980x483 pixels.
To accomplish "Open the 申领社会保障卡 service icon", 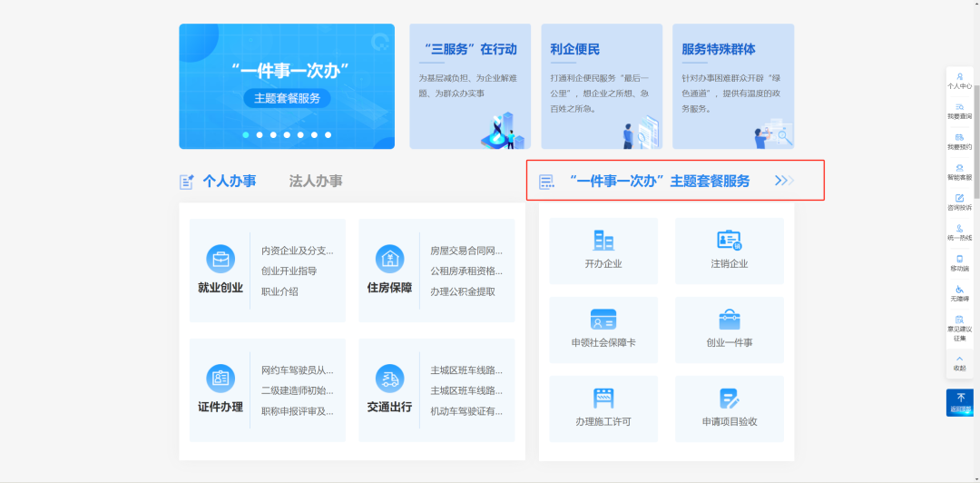I will 603,319.
